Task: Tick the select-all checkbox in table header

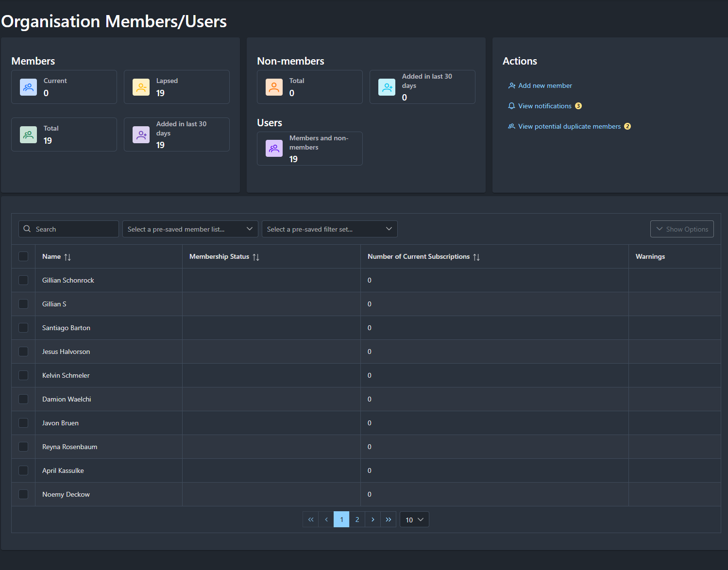Action: [x=23, y=256]
